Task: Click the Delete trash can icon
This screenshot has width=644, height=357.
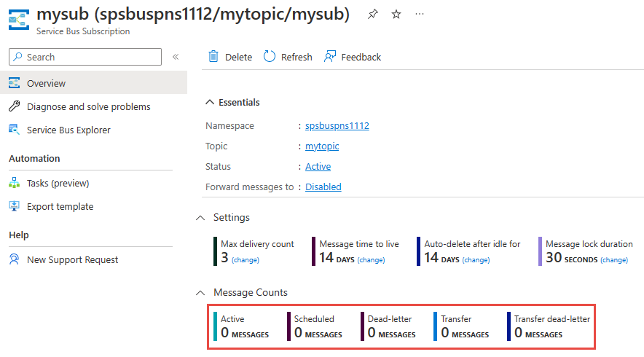Action: coord(213,57)
